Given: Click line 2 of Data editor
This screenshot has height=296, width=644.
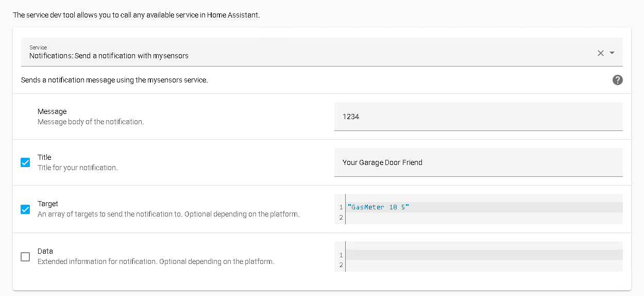Looking at the screenshot, I should [x=484, y=265].
